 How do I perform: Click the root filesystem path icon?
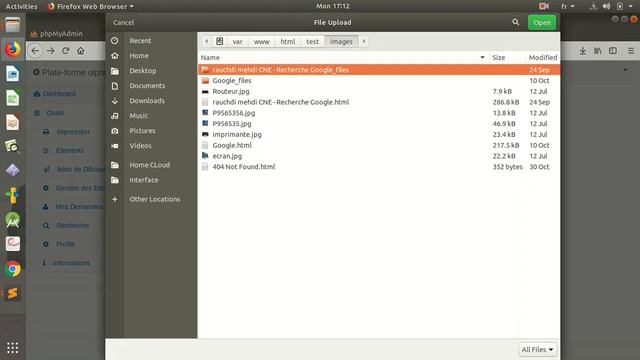(220, 41)
